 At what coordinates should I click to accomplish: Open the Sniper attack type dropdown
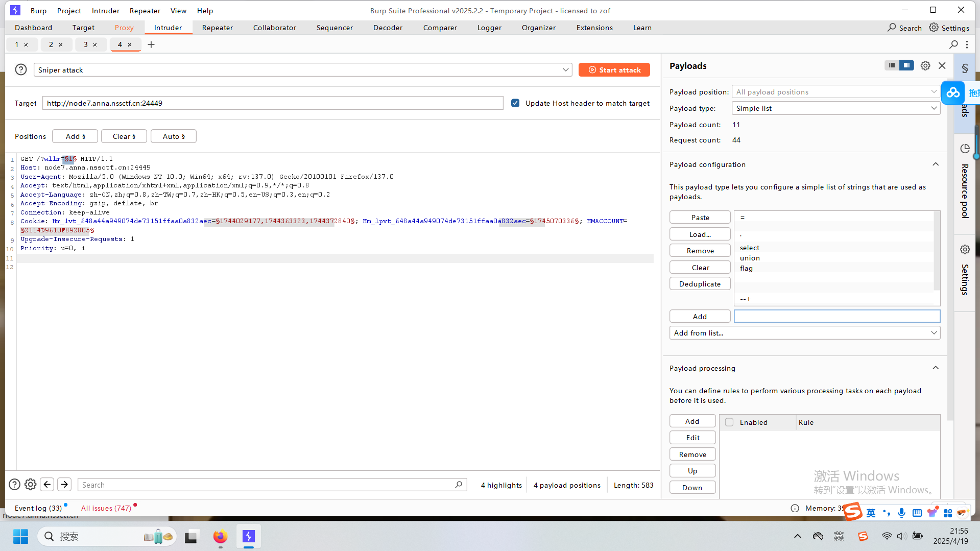(x=303, y=69)
